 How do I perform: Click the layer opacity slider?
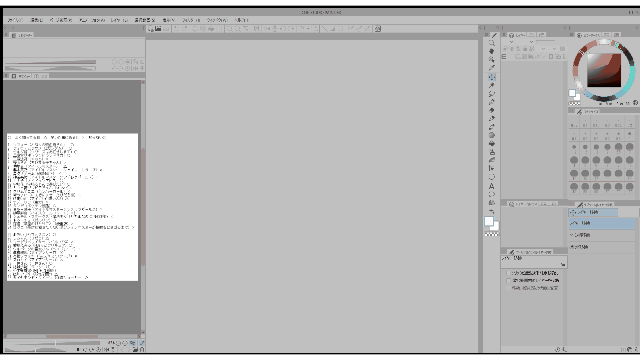[x=546, y=41]
